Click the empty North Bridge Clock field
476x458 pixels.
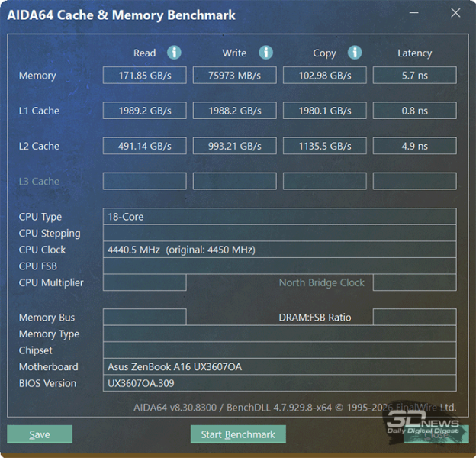tap(415, 282)
